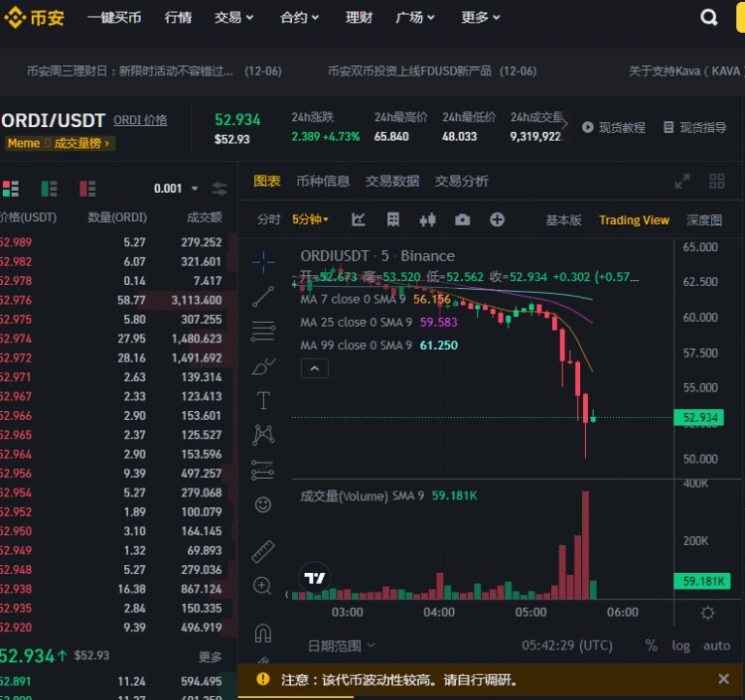The height and width of the screenshot is (700, 745).
Task: Select the combined order book view icon
Action: [11, 189]
